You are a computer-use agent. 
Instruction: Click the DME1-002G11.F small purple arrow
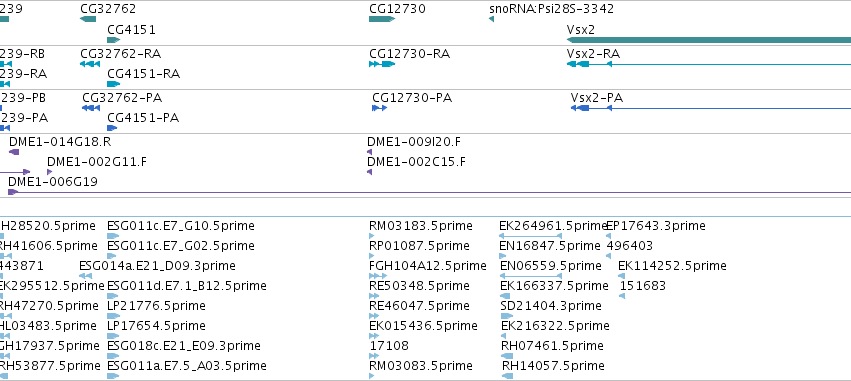click(x=49, y=172)
